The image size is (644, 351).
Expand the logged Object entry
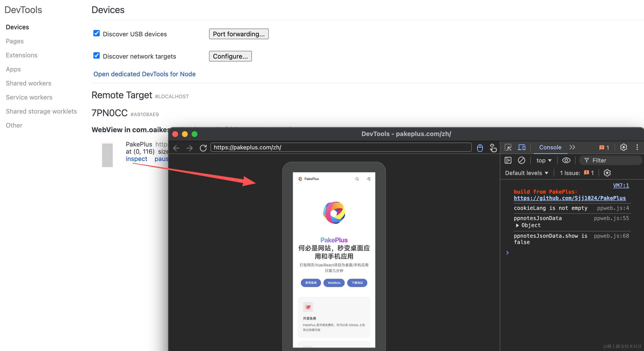coord(517,225)
